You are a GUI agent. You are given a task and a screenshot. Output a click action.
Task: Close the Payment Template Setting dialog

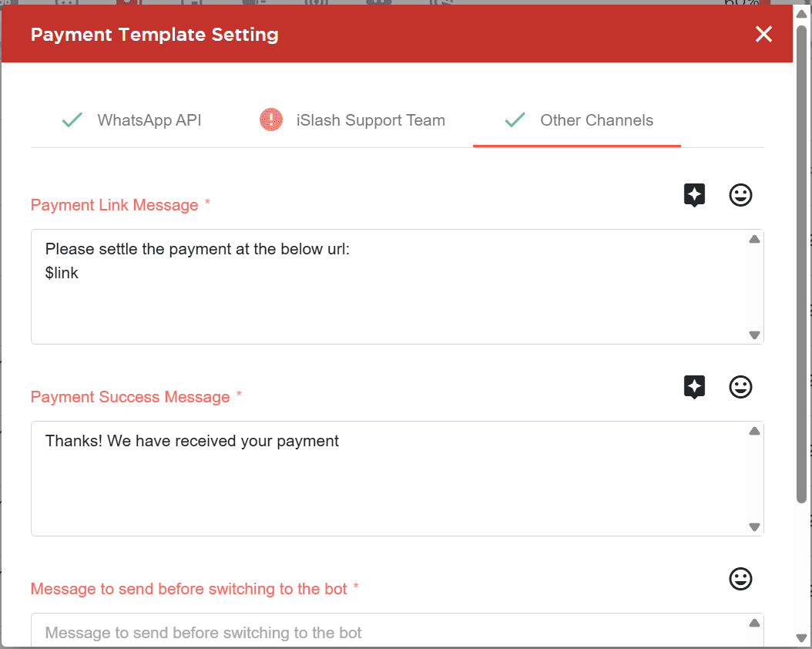[763, 34]
